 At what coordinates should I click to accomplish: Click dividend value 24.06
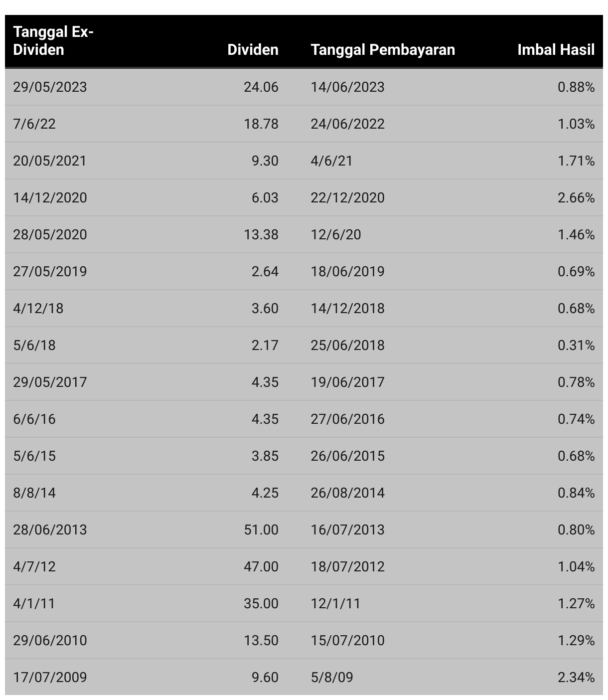click(x=261, y=87)
